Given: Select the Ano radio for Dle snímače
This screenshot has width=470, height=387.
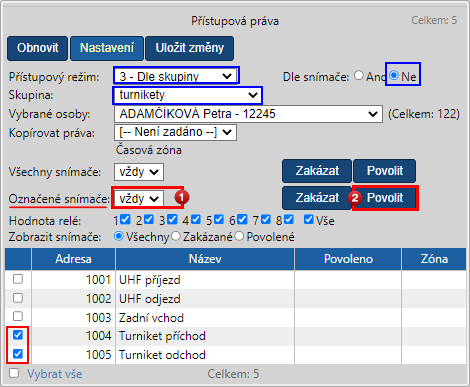Looking at the screenshot, I should [359, 76].
